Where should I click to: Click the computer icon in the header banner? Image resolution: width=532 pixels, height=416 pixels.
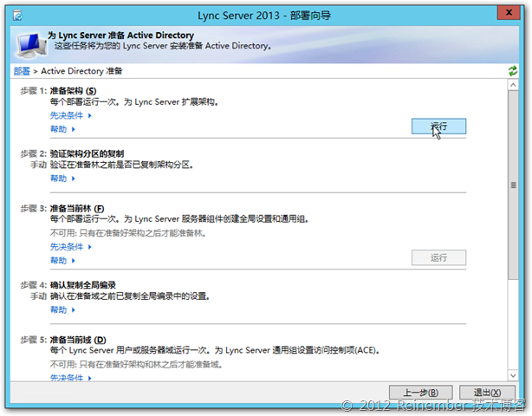[31, 45]
